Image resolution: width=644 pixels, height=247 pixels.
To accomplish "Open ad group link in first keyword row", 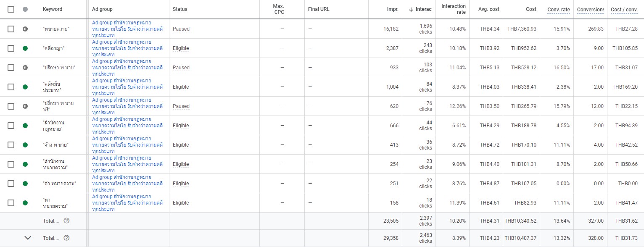I will (x=127, y=29).
